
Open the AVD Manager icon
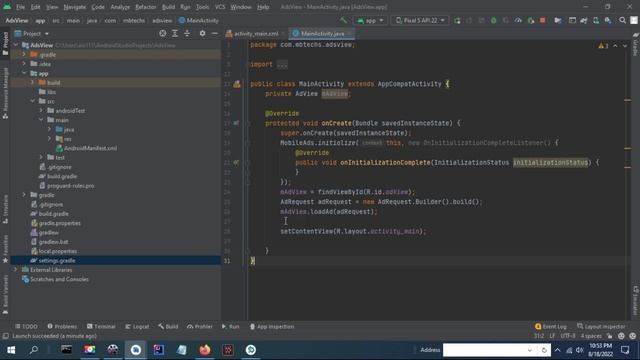pos(596,20)
